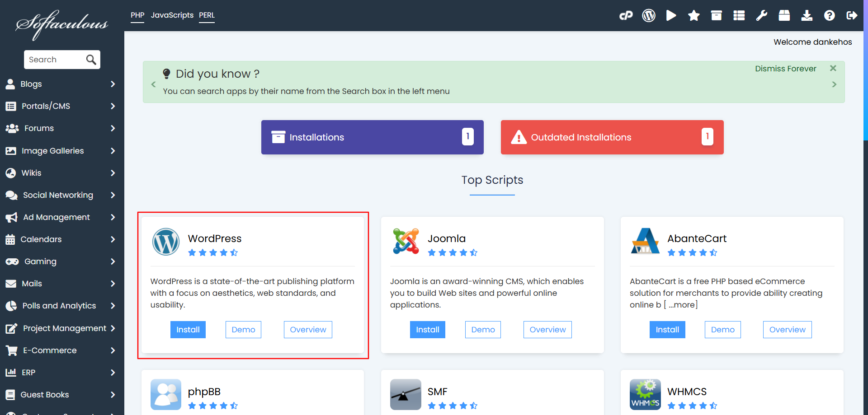Open the wrench settings icon
This screenshot has height=415, width=868.
click(762, 16)
